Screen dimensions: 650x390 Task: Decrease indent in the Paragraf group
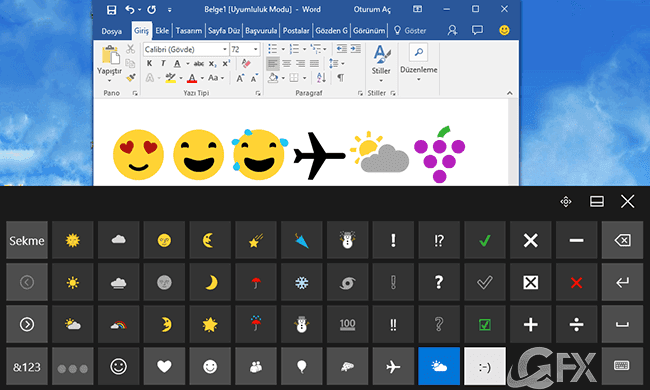342,49
